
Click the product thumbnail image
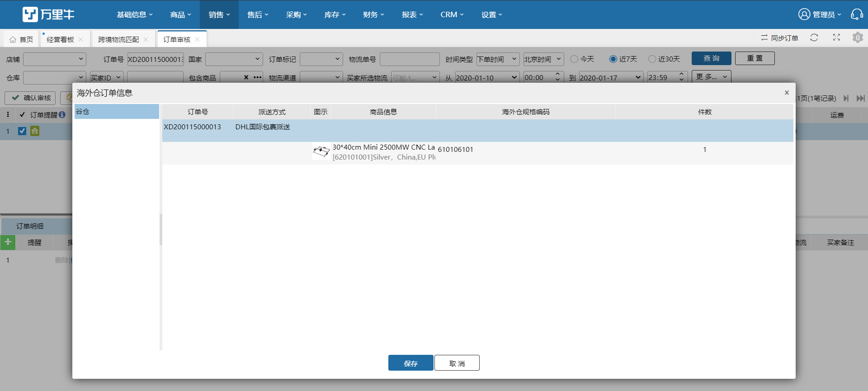coord(321,151)
